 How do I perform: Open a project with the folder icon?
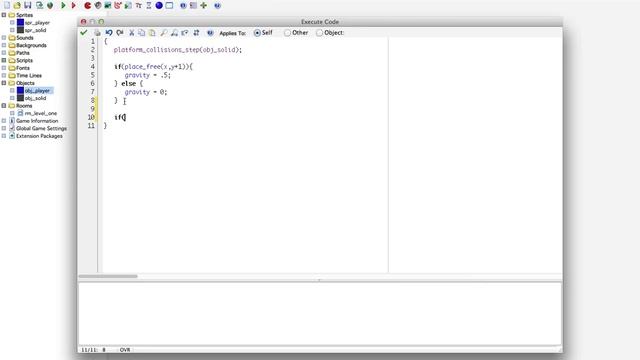coord(17,5)
